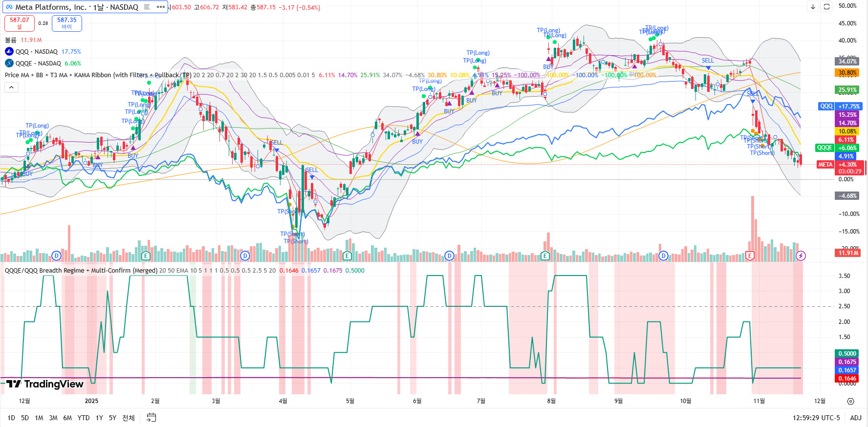This screenshot has width=868, height=427.
Task: Click the earnings E marker just before 2월
Action: coord(146,256)
